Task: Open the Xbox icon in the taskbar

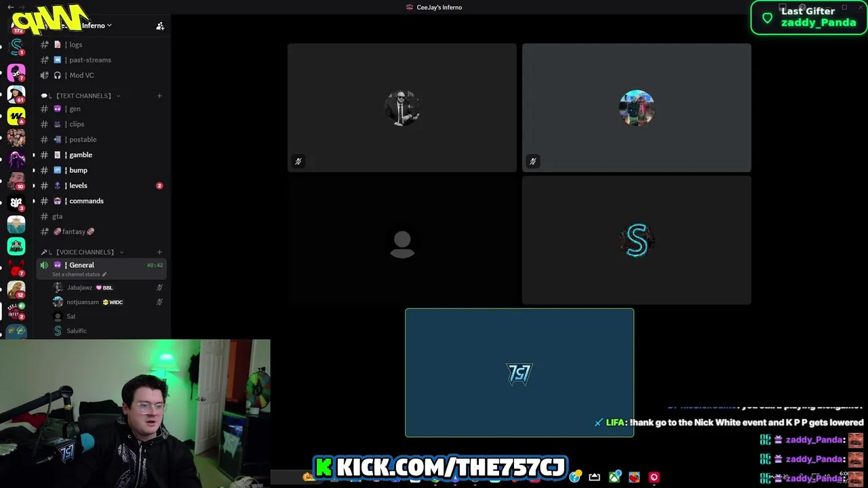Action: (x=615, y=477)
